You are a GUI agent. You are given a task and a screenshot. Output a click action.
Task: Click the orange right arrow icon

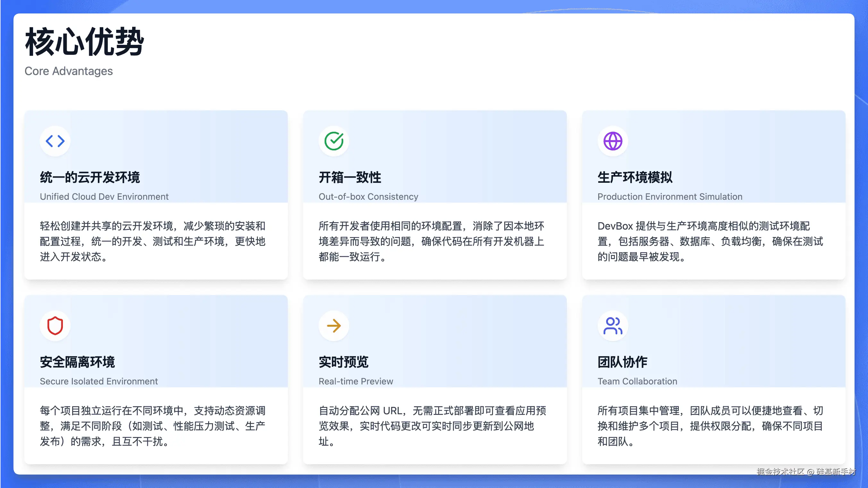click(x=334, y=326)
